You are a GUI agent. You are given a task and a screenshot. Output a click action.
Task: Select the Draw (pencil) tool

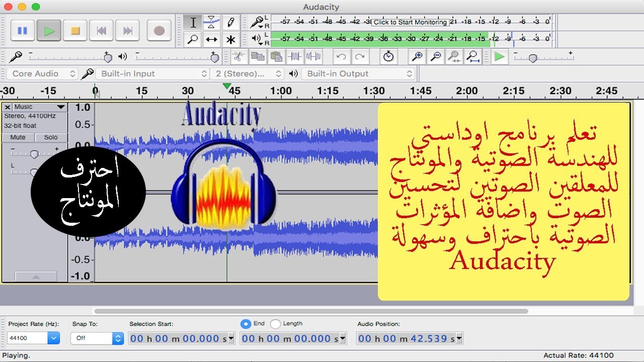click(x=231, y=23)
